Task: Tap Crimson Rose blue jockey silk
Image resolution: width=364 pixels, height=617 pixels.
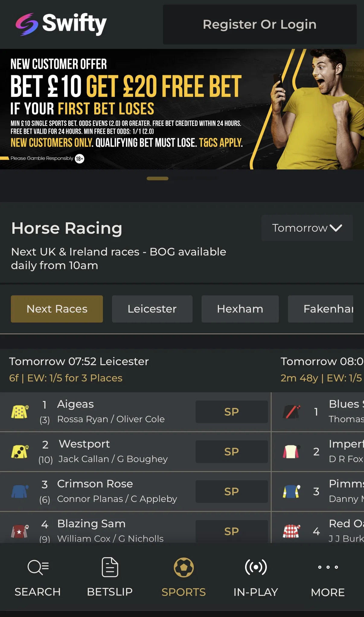Action: pos(20,491)
